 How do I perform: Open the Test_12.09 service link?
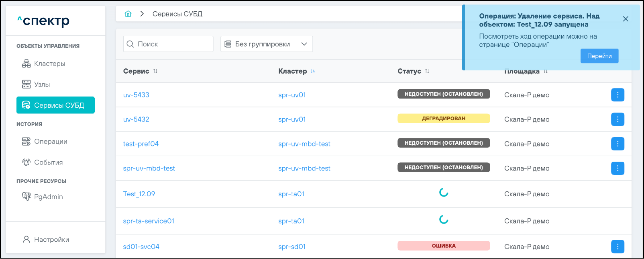139,194
